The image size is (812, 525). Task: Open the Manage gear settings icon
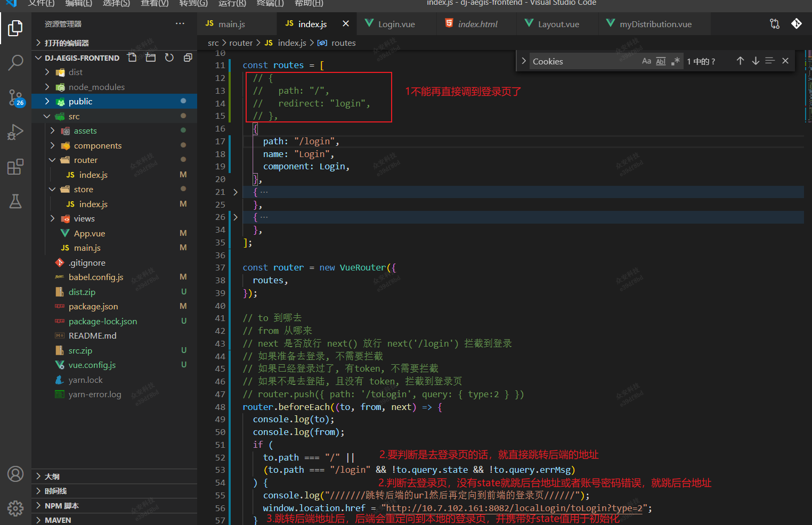tap(15, 508)
